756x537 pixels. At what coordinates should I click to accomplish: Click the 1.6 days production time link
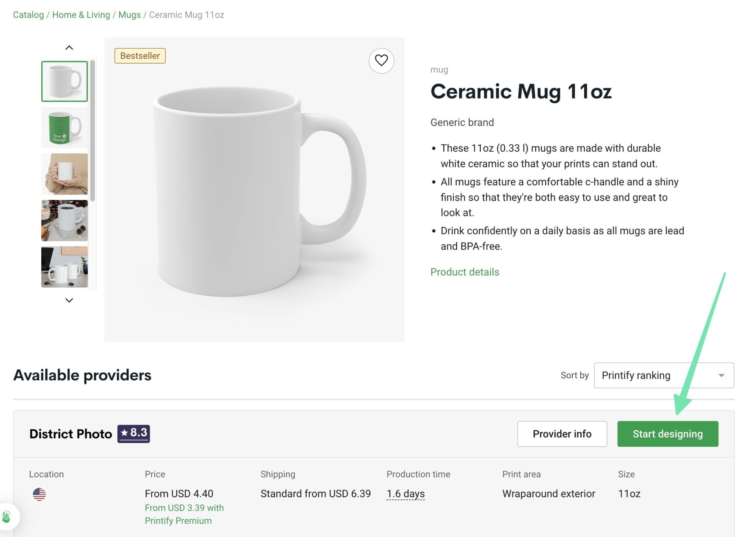[x=405, y=493]
